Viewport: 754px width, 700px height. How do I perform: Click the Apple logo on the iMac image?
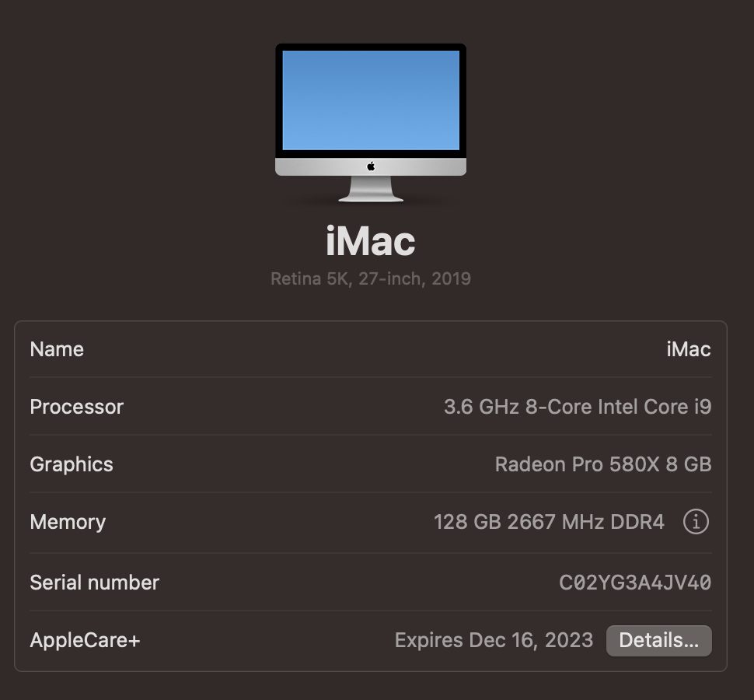pos(371,166)
